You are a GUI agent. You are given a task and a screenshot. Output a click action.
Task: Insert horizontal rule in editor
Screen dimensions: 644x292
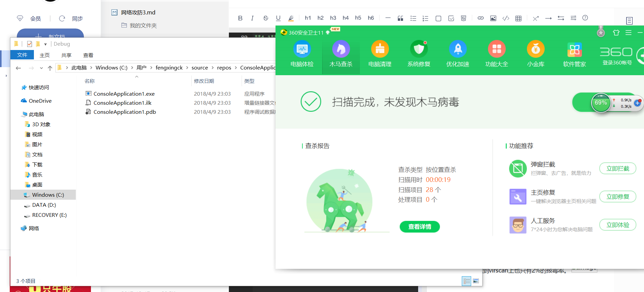388,18
